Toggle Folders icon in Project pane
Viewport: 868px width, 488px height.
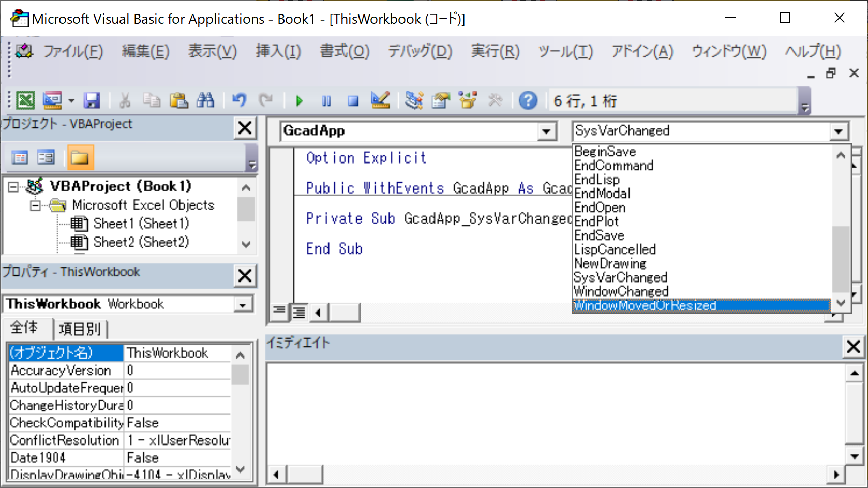point(80,157)
